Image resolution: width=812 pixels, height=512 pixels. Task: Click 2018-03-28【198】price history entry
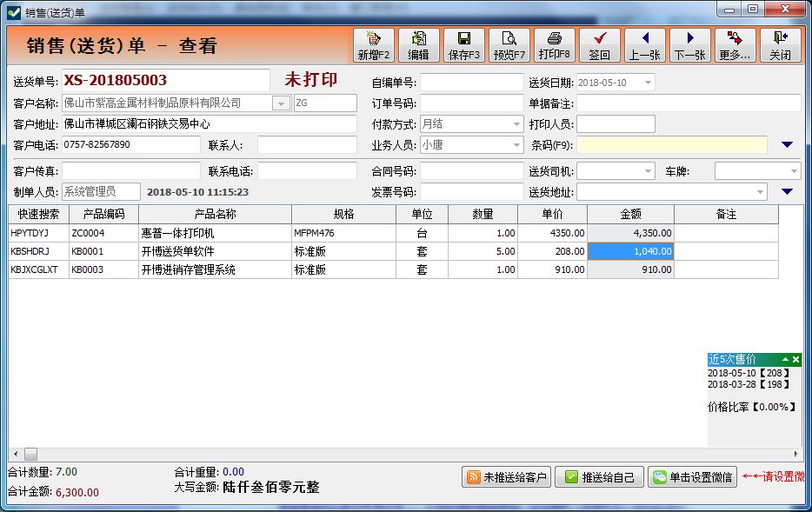(749, 384)
